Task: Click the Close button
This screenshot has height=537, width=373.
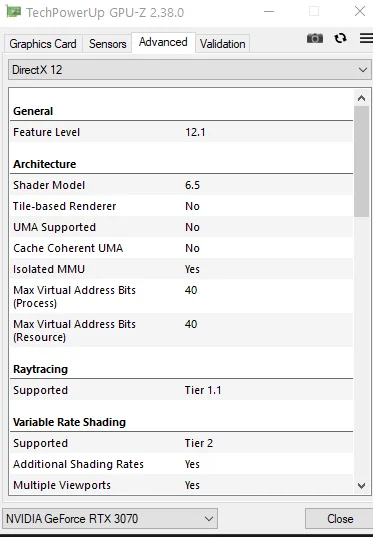Action: [338, 519]
